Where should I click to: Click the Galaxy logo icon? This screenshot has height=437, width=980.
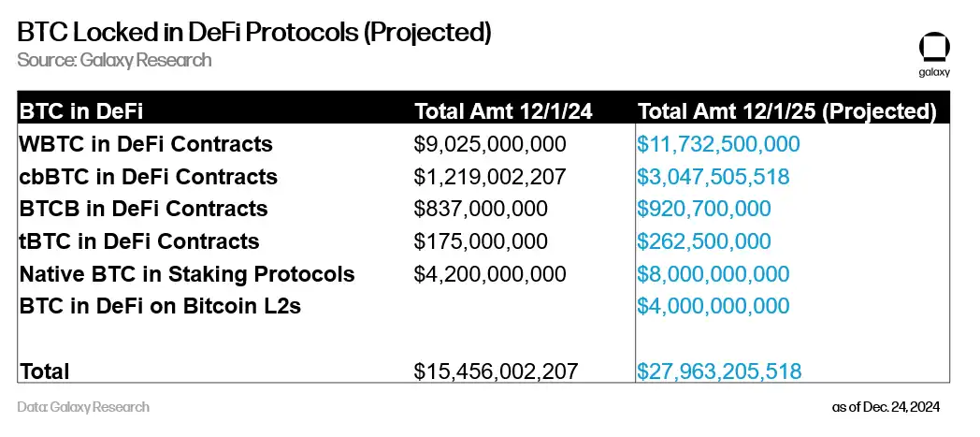click(x=935, y=48)
